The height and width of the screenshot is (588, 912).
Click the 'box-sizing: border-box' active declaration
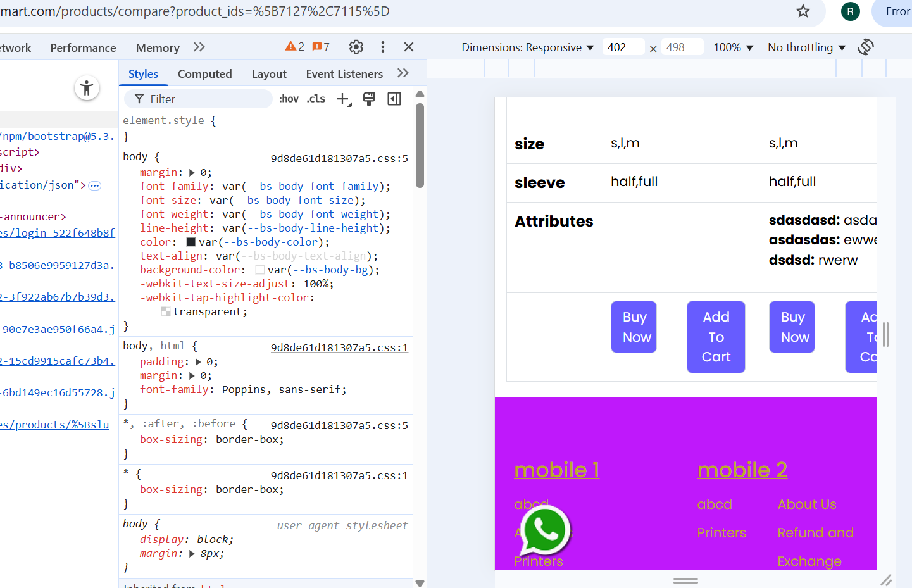[212, 439]
